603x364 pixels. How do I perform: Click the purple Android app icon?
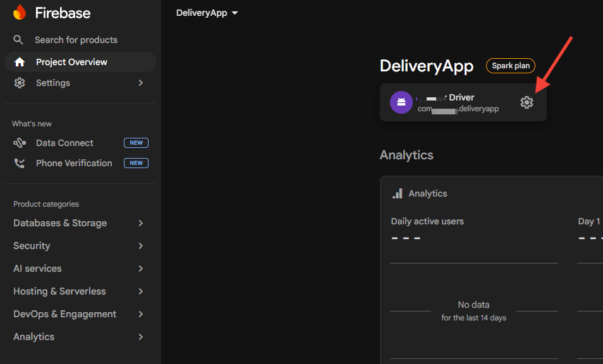[401, 102]
